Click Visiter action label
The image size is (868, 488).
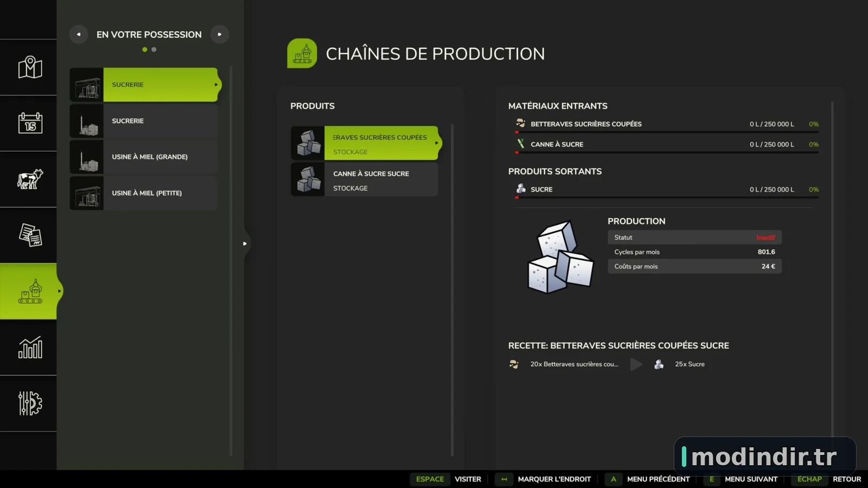468,479
